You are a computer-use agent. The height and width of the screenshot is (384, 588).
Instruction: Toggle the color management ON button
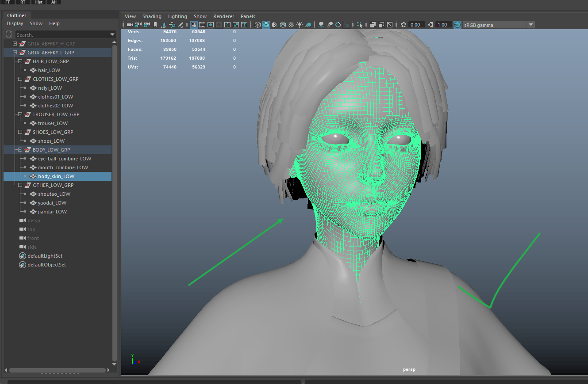click(x=457, y=25)
